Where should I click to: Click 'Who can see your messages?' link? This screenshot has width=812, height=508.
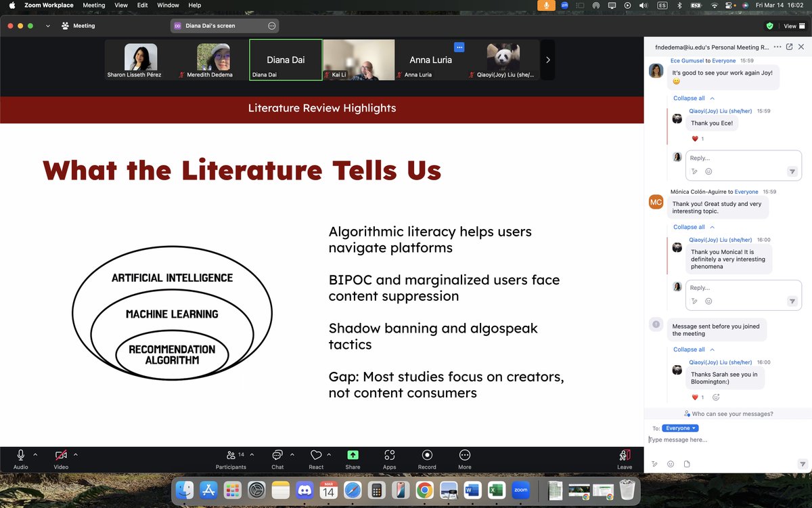(x=728, y=413)
